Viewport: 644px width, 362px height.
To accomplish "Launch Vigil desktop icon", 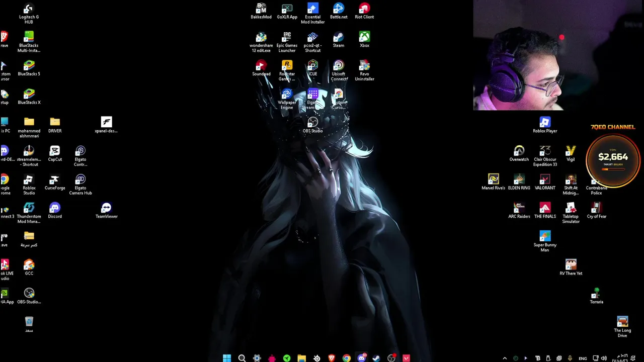I will tap(571, 154).
